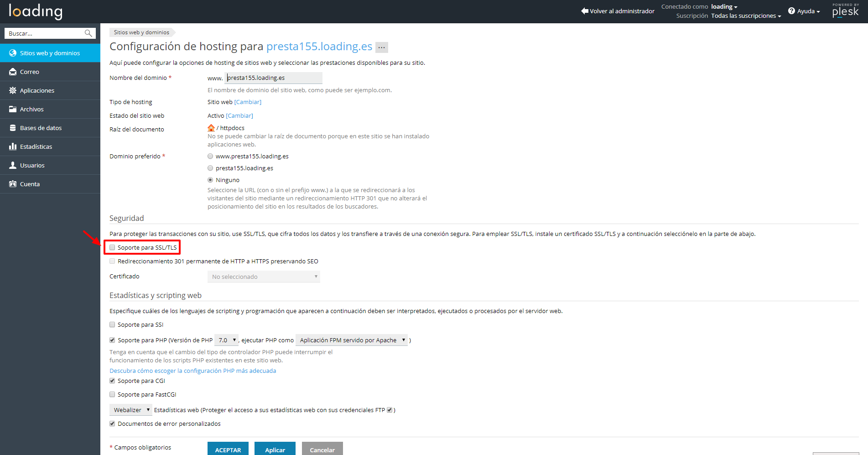Enable Soporte para FastCGI checkbox
The height and width of the screenshot is (455, 868).
pos(112,394)
